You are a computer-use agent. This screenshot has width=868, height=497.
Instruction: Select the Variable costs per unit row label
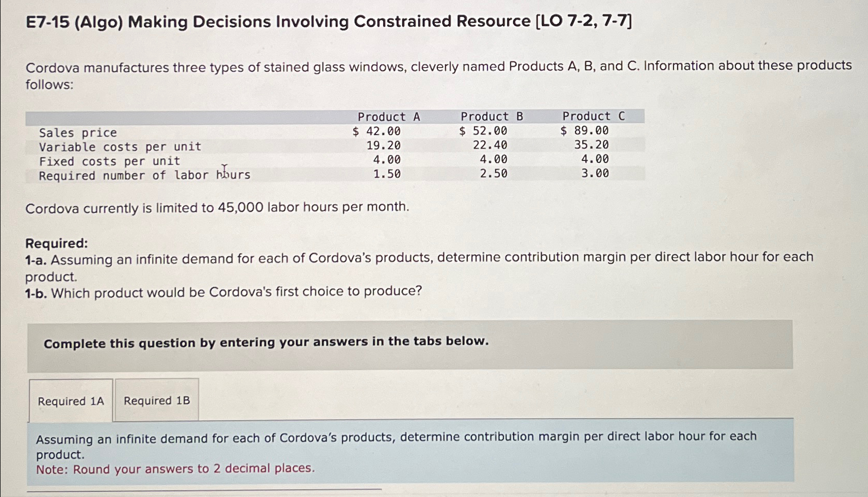(119, 147)
